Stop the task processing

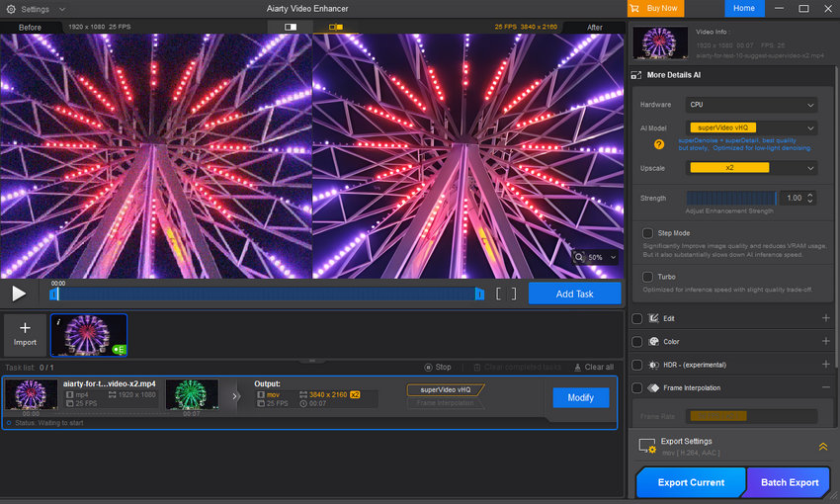(x=438, y=367)
